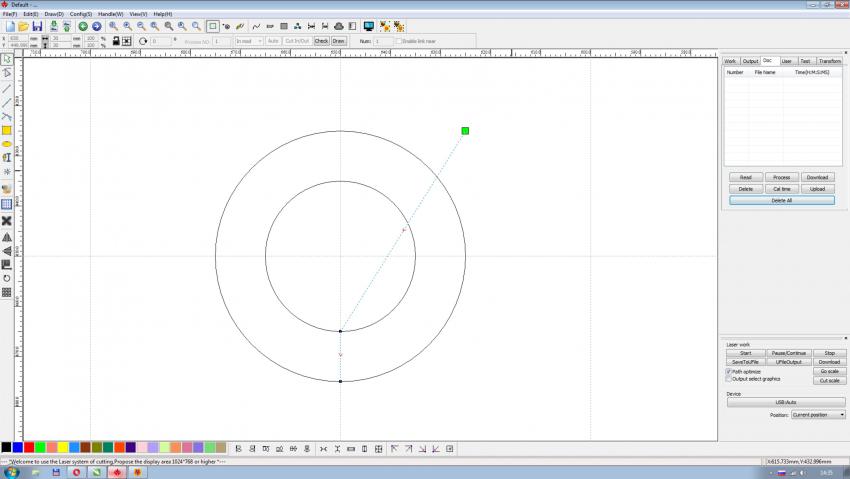Open the Config menu
This screenshot has height=479, width=850.
pyautogui.click(x=80, y=14)
